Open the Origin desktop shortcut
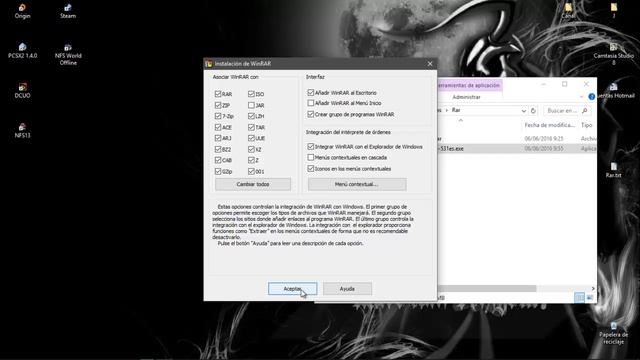640x360 pixels. [22, 11]
